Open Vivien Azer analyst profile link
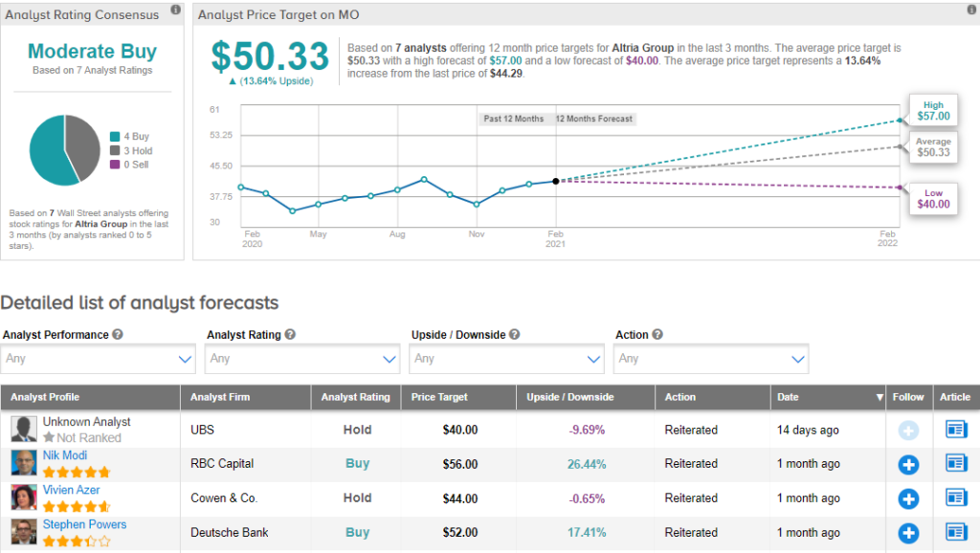 71,490
